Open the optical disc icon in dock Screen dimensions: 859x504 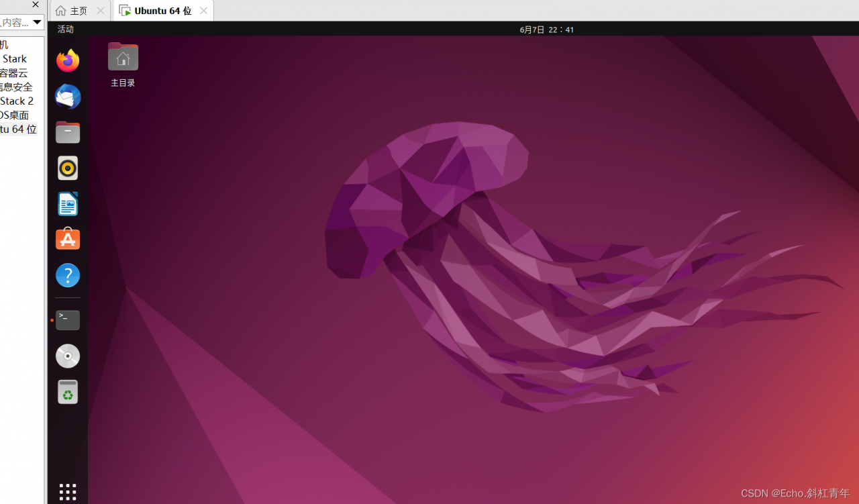point(68,356)
